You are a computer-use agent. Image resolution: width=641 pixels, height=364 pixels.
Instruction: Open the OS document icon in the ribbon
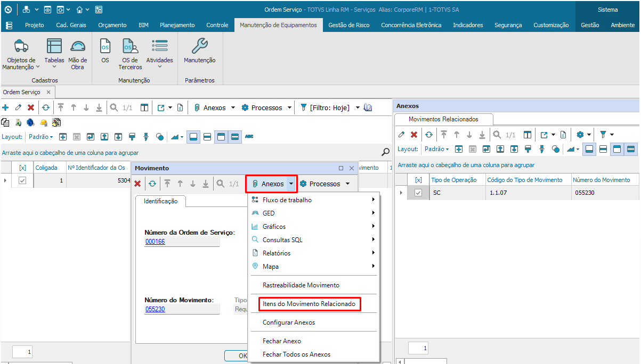(x=105, y=46)
